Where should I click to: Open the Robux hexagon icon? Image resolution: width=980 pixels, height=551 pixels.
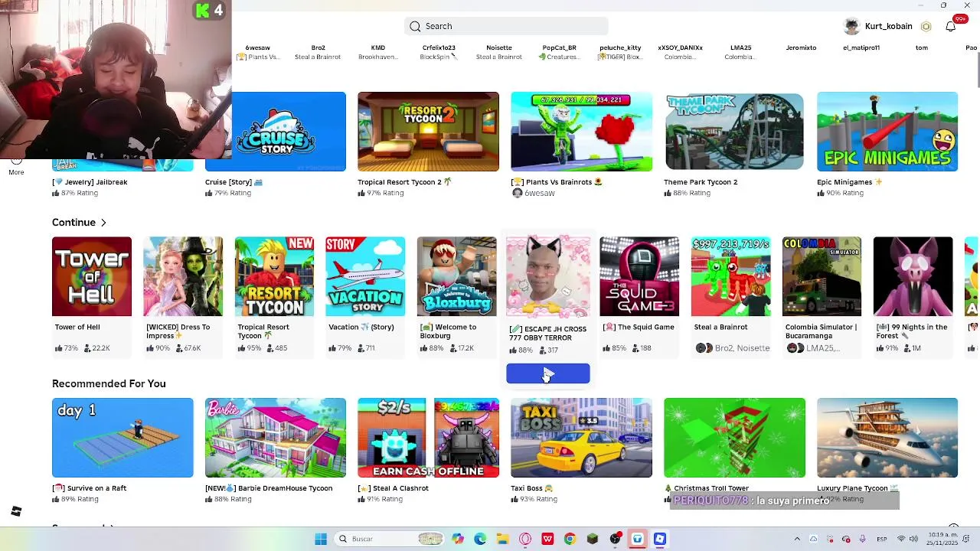tap(926, 26)
